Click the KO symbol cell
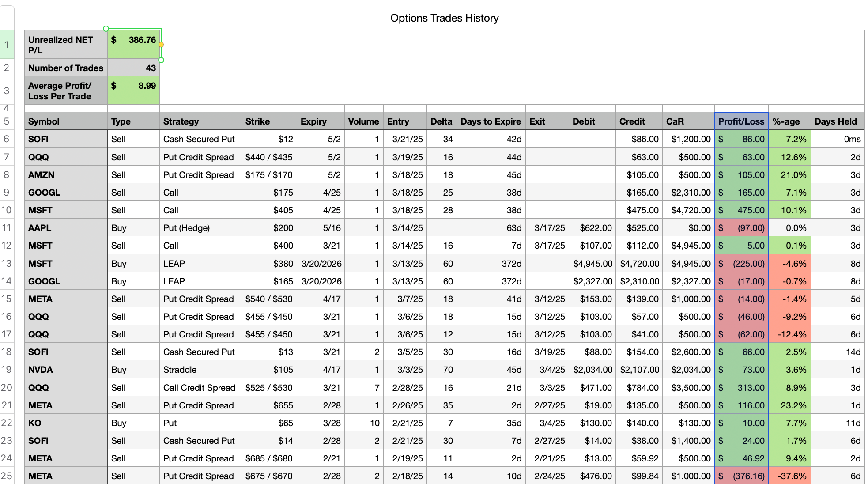This screenshot has width=868, height=484. 66,423
